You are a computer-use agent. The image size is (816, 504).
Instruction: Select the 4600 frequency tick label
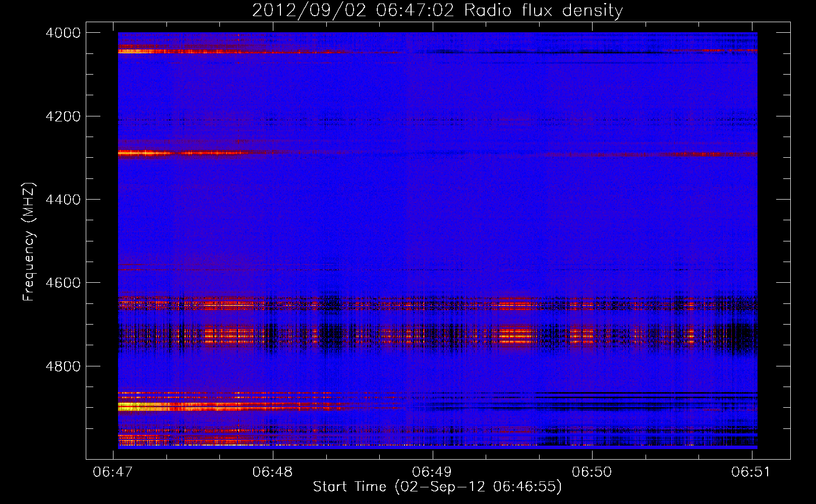[x=63, y=283]
